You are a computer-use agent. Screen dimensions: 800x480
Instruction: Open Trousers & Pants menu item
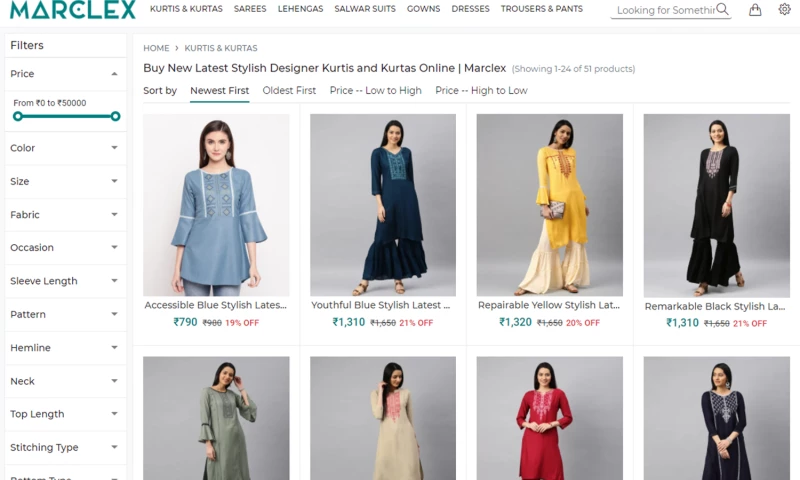click(542, 9)
